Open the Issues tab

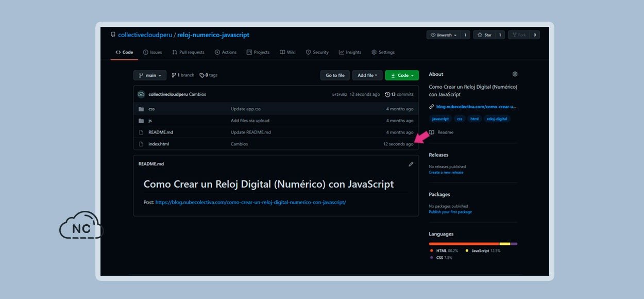tap(152, 52)
